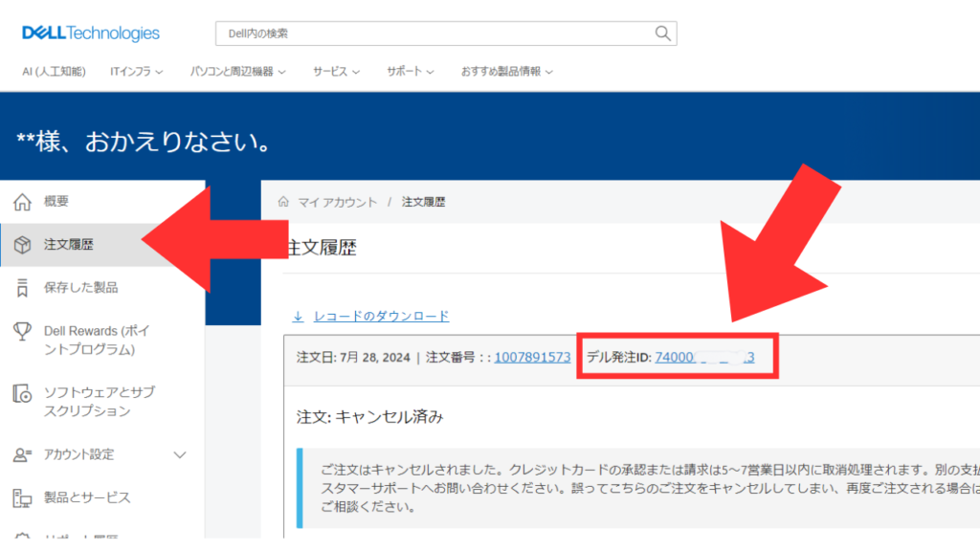Click the レコードのダウンロード link
The width and height of the screenshot is (980, 551).
(x=381, y=317)
